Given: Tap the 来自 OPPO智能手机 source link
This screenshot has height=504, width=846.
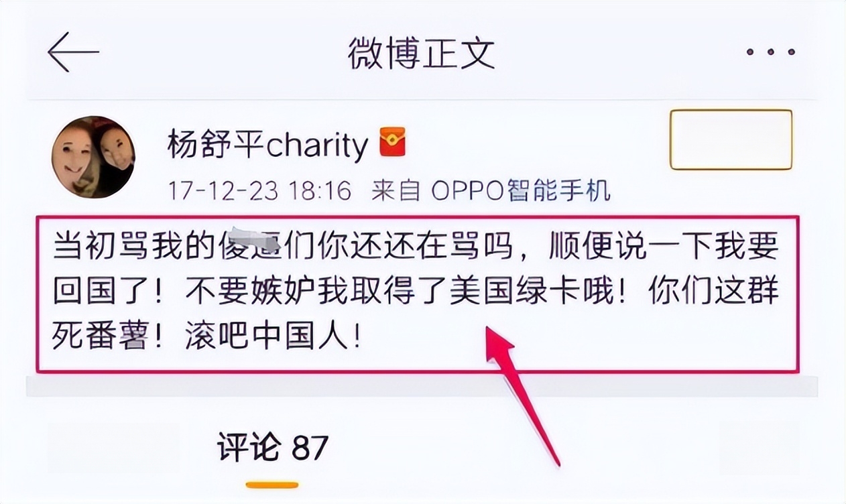Looking at the screenshot, I should point(491,191).
